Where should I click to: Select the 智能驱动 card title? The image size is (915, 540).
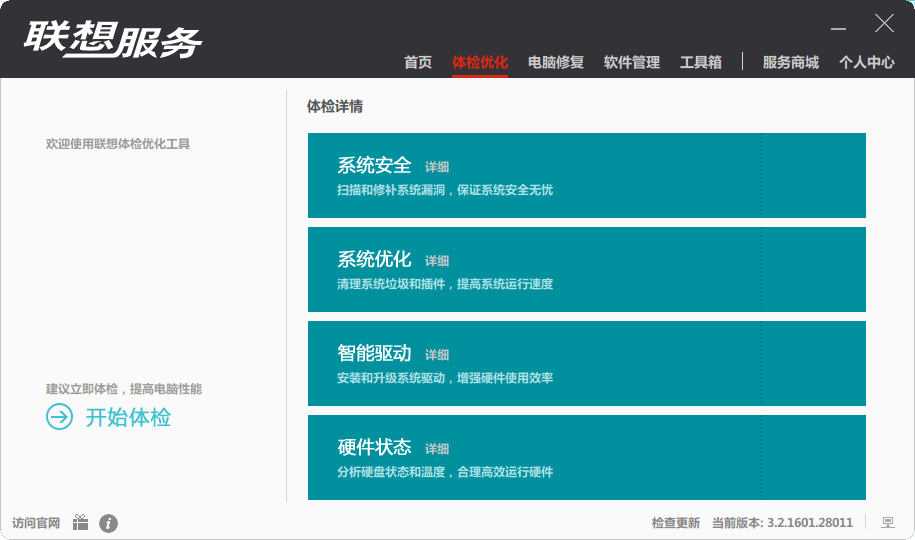click(x=374, y=353)
